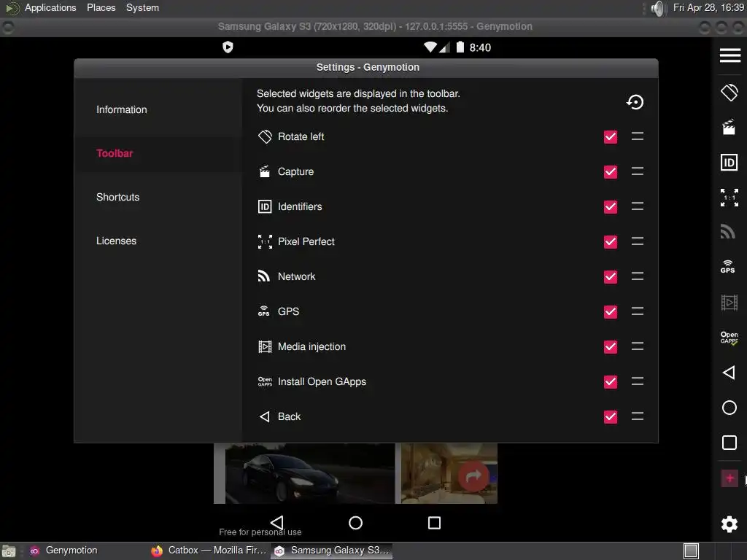This screenshot has width=747, height=560.
Task: Click the Back triangle in the right sidebar
Action: click(729, 373)
